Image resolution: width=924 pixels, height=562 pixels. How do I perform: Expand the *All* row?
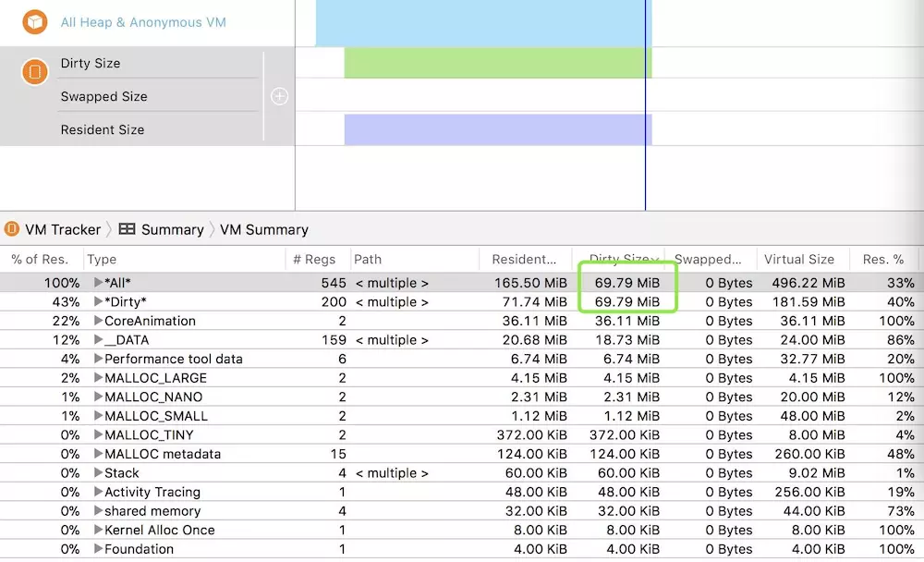pos(98,283)
